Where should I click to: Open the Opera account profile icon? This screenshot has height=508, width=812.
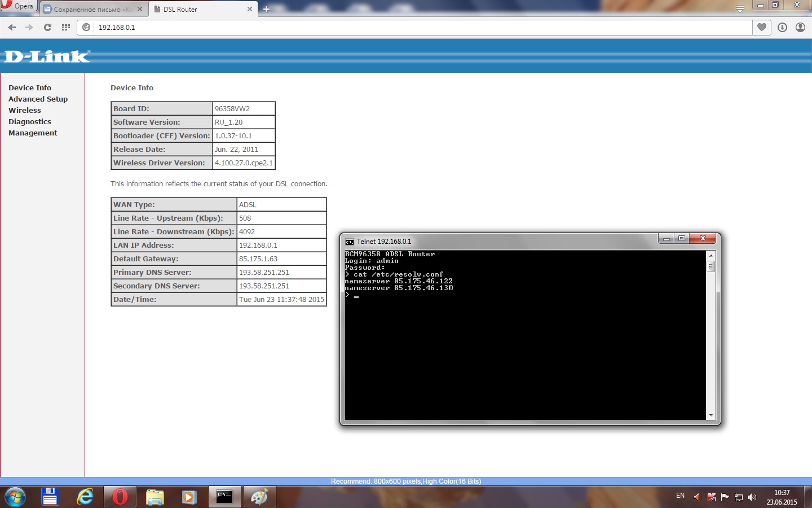click(x=800, y=27)
